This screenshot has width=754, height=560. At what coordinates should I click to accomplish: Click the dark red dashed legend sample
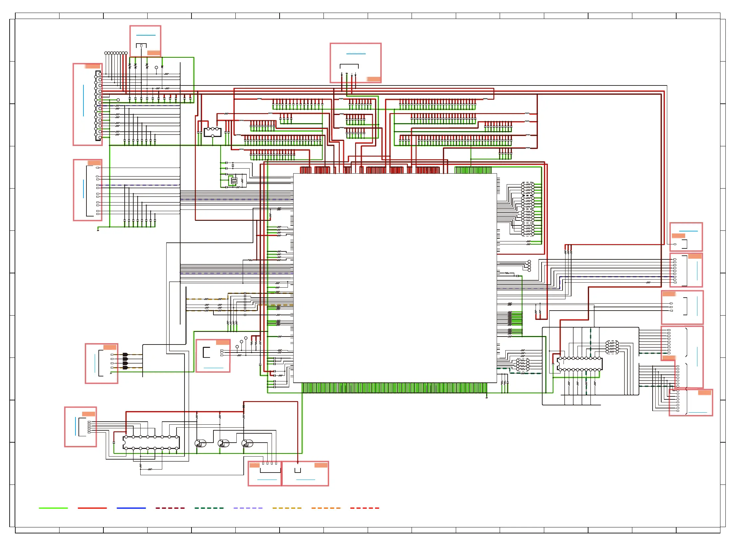pos(170,508)
